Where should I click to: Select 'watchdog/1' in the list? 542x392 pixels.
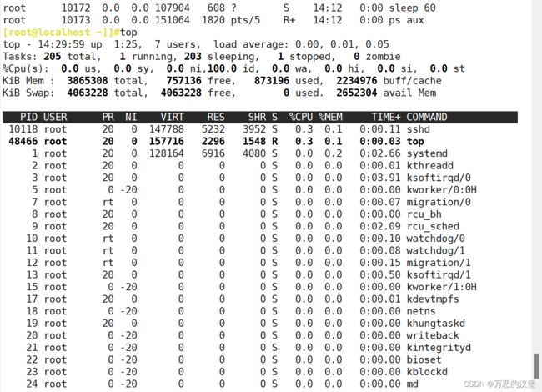point(435,250)
